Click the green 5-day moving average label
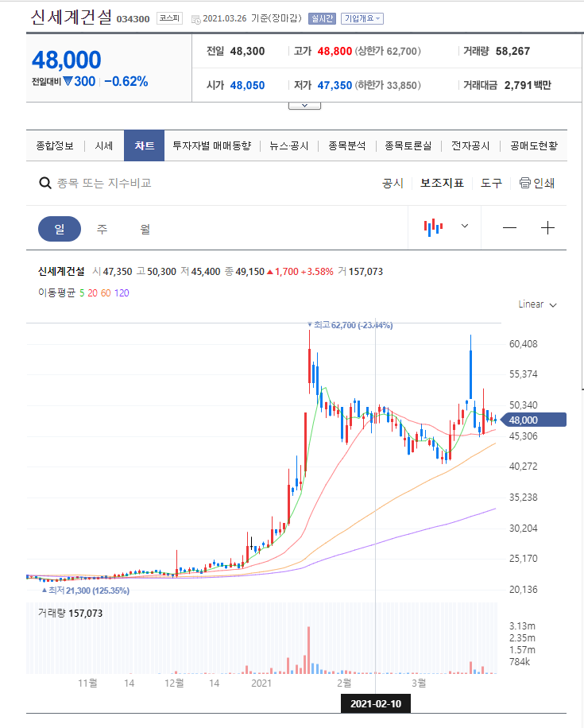Image resolution: width=584 pixels, height=728 pixels. click(x=82, y=293)
